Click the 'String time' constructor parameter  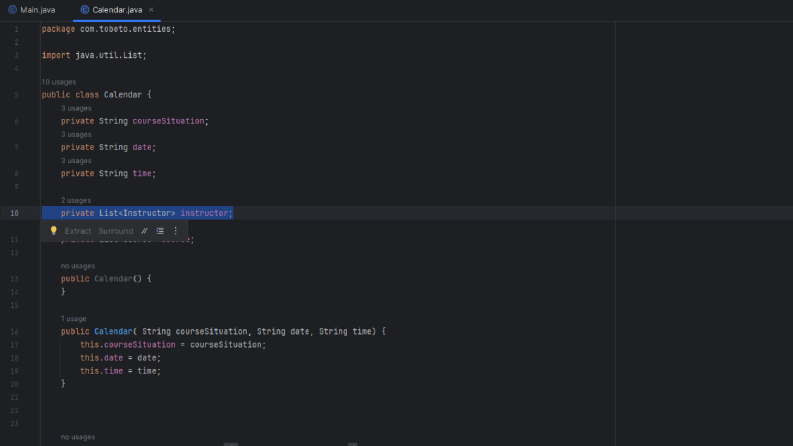345,332
